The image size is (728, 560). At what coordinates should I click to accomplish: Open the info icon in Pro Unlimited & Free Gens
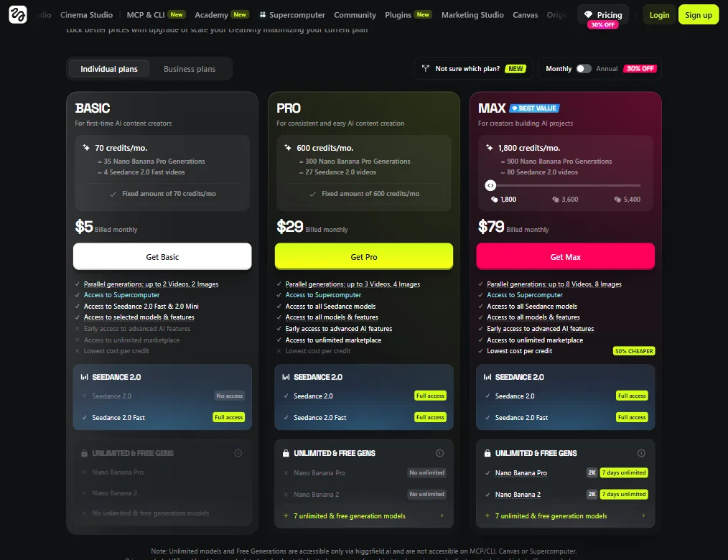[x=439, y=453]
